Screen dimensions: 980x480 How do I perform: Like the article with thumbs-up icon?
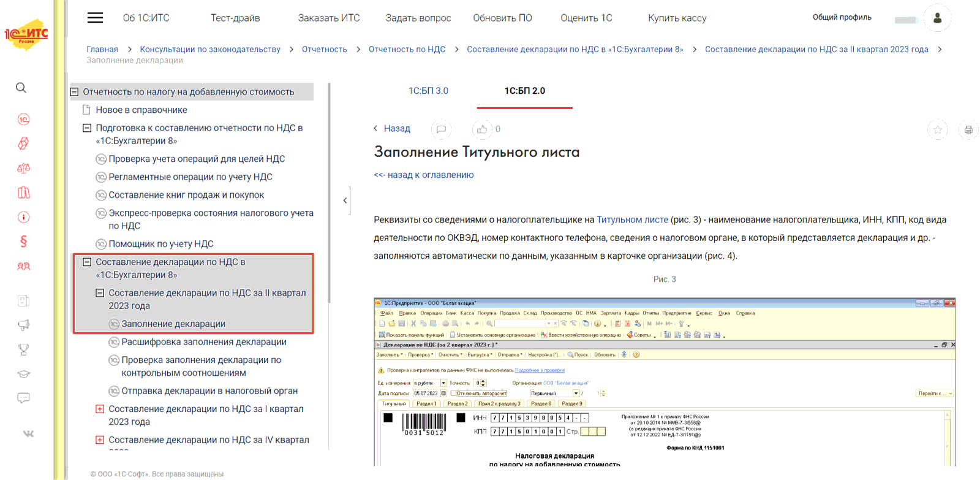482,129
